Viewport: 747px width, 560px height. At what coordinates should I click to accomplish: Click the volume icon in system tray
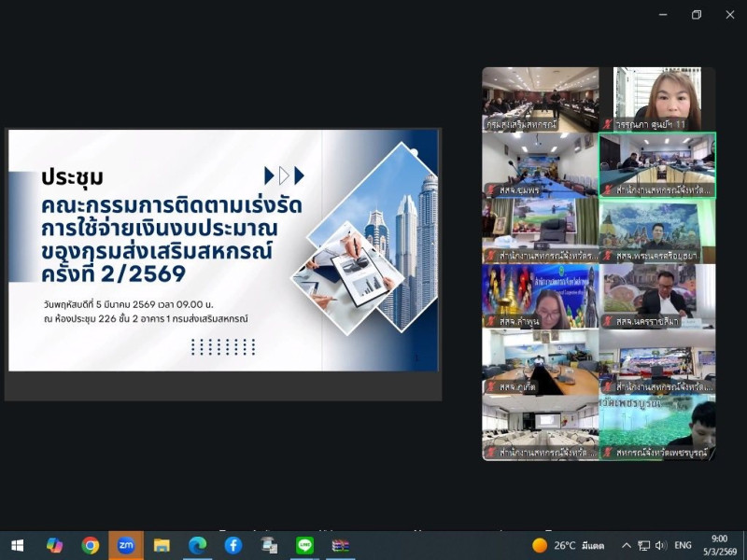click(x=661, y=545)
